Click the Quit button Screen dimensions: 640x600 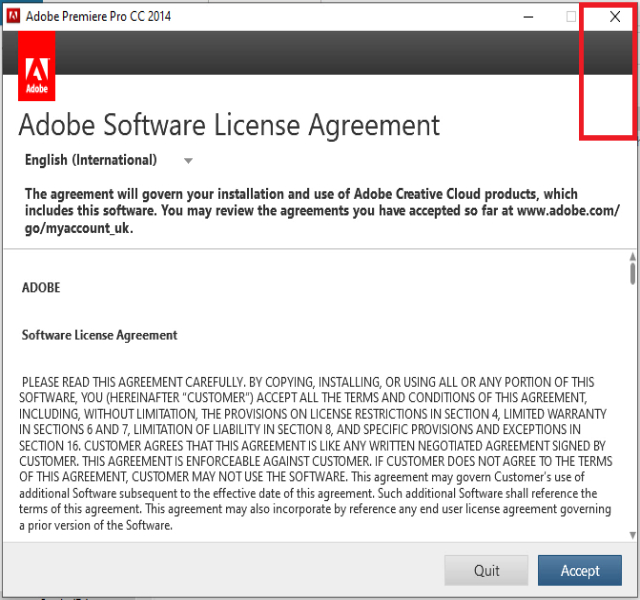click(486, 570)
